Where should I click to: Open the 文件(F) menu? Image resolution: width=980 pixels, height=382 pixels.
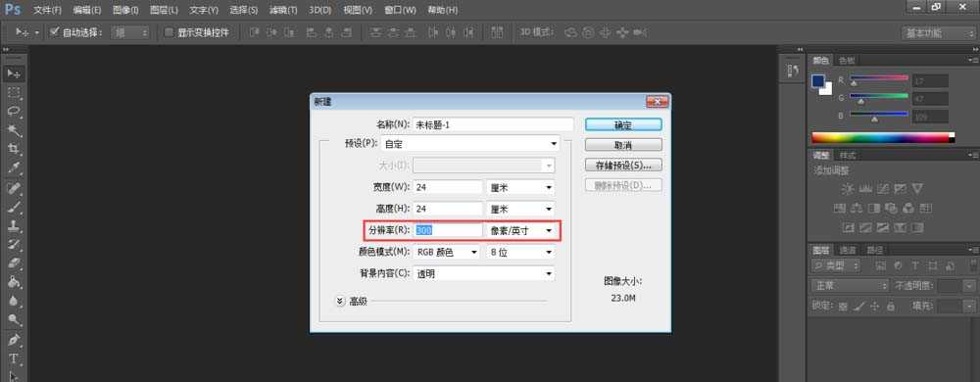(47, 10)
